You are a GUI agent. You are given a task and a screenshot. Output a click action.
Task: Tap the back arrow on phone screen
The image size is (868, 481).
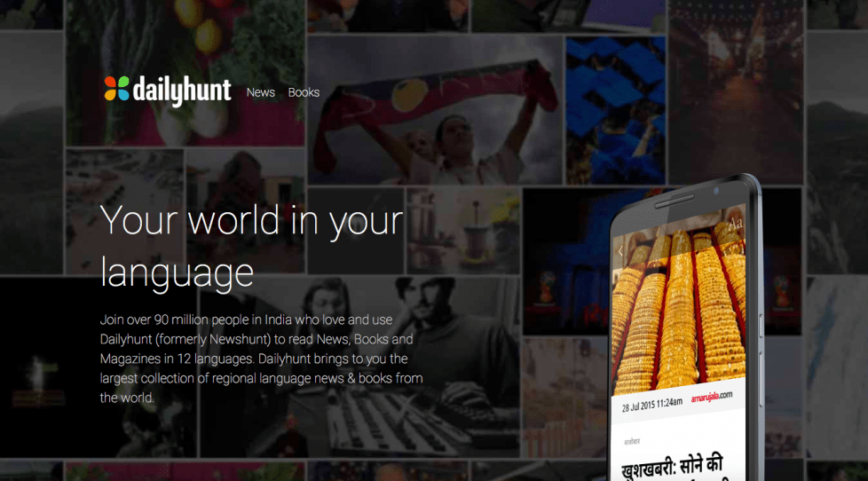[x=621, y=253]
